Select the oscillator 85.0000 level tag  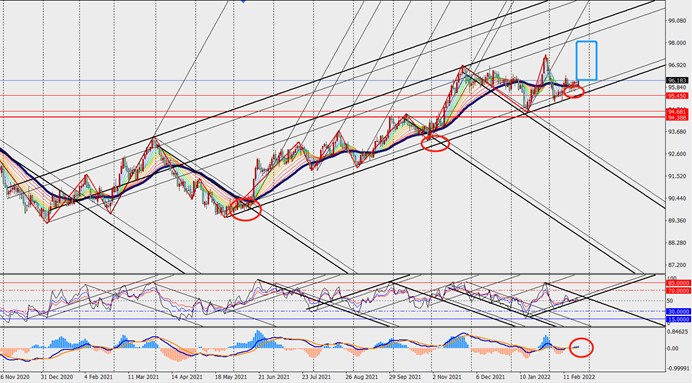[x=678, y=283]
